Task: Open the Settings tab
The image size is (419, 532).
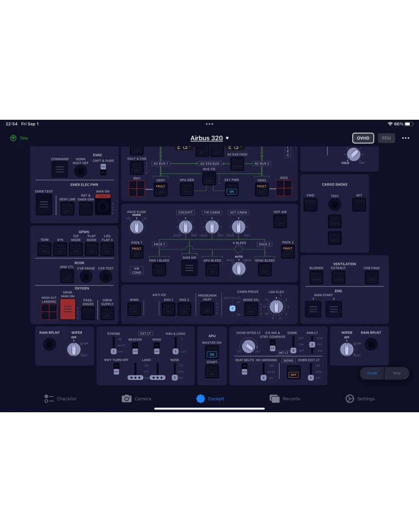Action: [360, 399]
